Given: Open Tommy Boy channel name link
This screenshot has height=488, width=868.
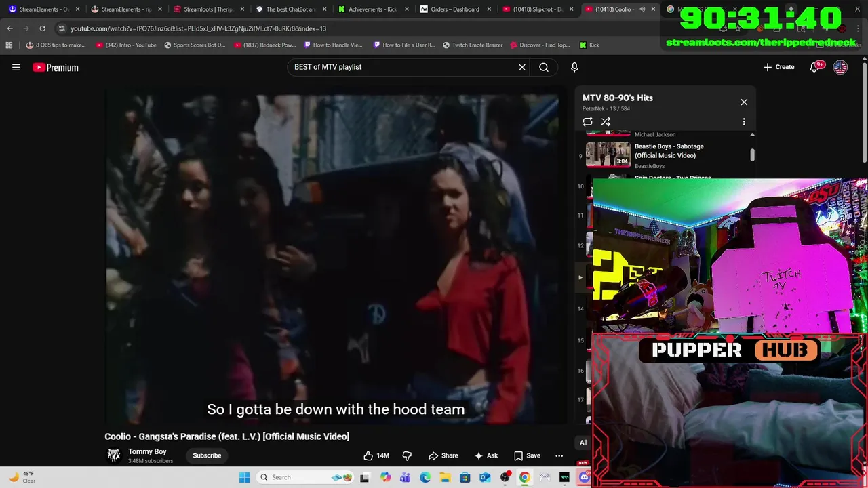Looking at the screenshot, I should (147, 451).
